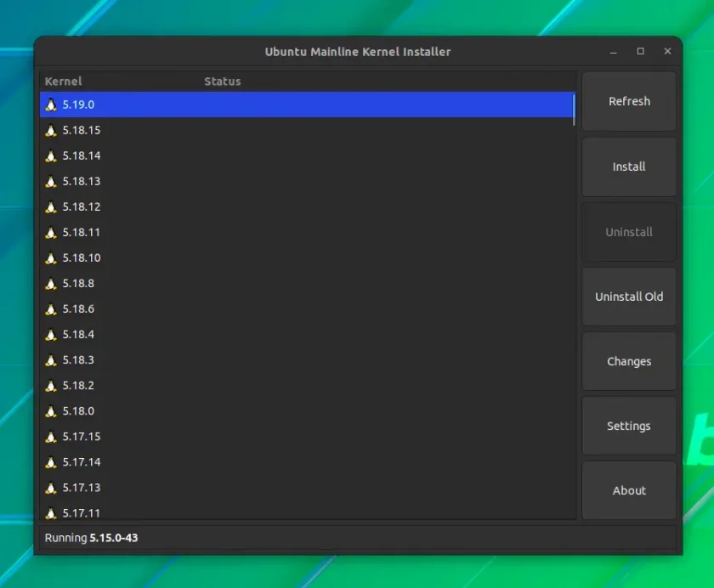The height and width of the screenshot is (588, 714).
Task: Sort list by Status column header
Action: (x=222, y=81)
